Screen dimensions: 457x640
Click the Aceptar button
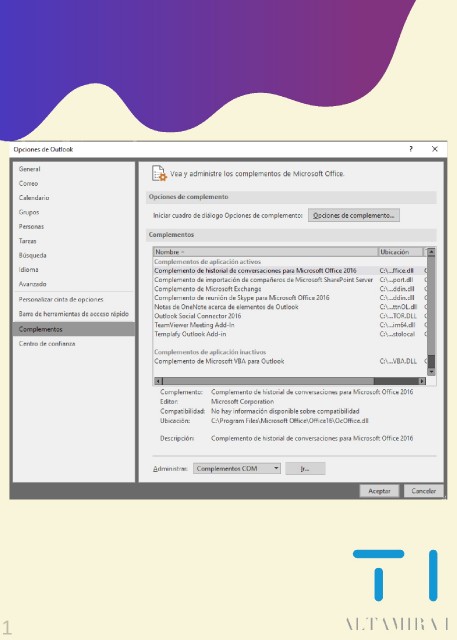pos(379,491)
